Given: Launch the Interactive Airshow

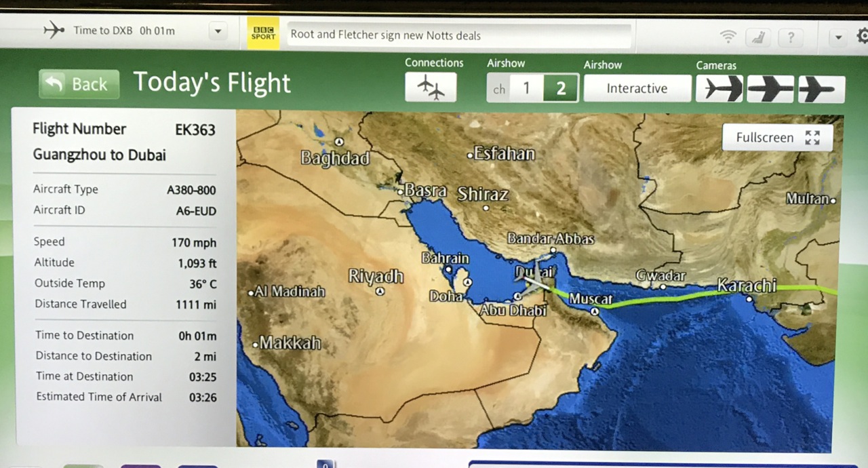Looking at the screenshot, I should (x=637, y=88).
